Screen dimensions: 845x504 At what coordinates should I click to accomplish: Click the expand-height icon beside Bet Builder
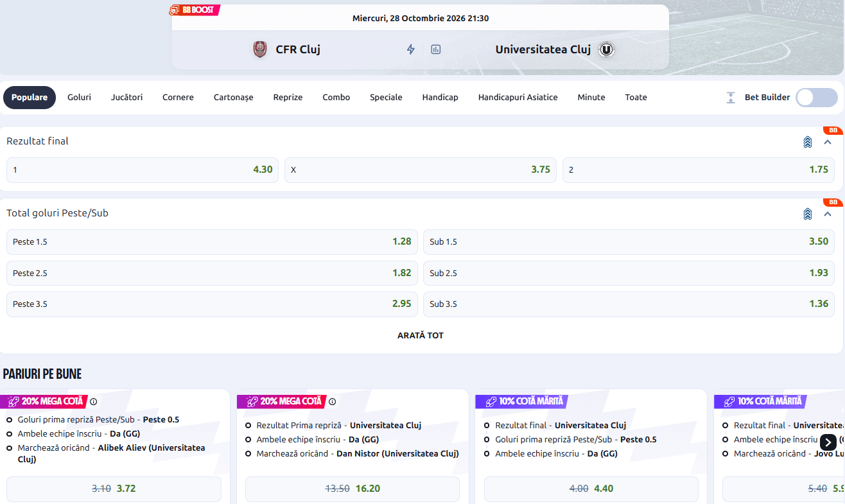pyautogui.click(x=731, y=98)
